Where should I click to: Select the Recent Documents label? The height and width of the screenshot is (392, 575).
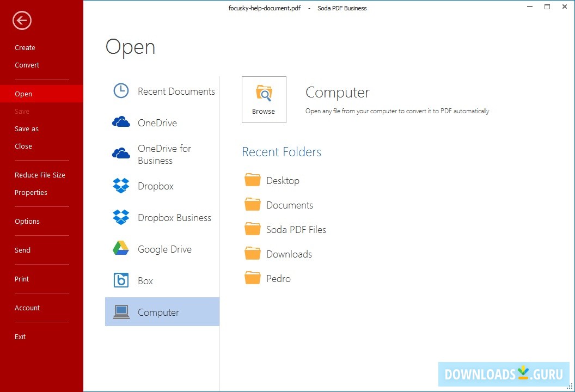(176, 91)
